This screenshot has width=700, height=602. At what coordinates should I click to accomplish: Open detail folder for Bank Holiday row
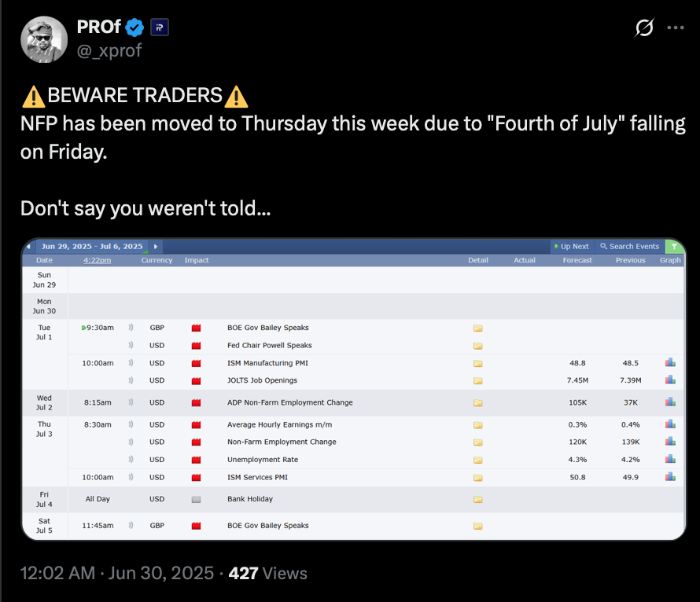[478, 499]
